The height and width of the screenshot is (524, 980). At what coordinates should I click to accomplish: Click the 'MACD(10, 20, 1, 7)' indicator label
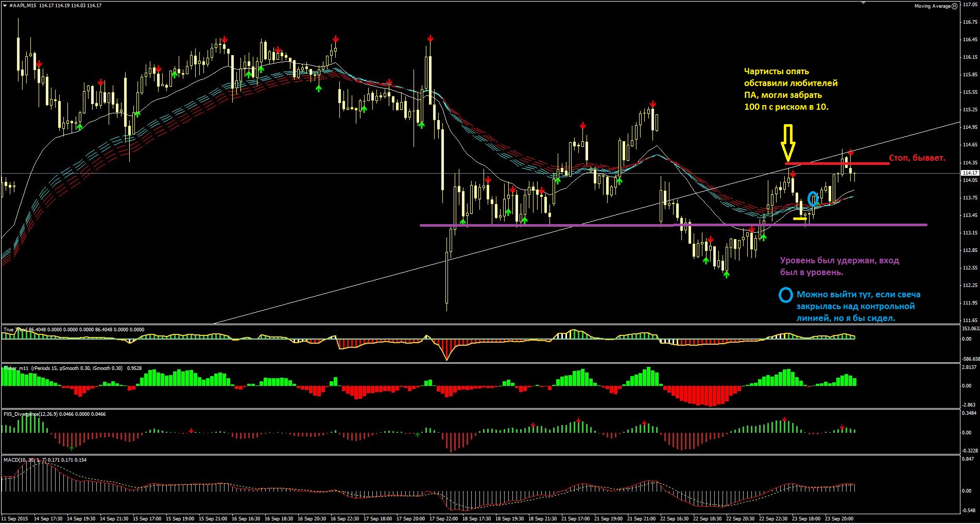(x=24, y=460)
